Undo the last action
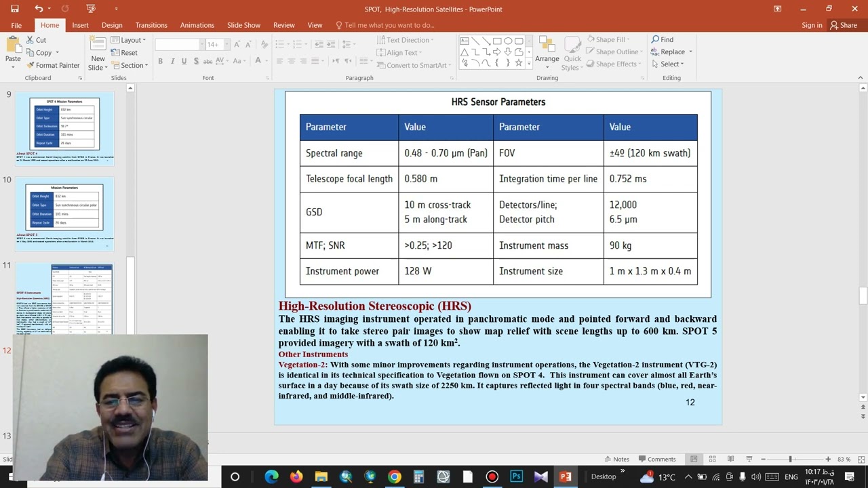868x488 pixels. pyautogui.click(x=39, y=9)
